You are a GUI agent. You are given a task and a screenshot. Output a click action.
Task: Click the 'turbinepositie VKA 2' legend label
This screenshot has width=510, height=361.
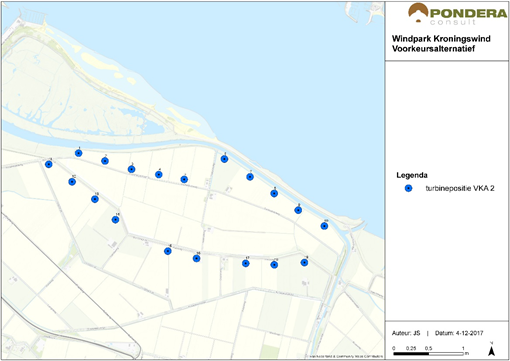[x=460, y=188]
